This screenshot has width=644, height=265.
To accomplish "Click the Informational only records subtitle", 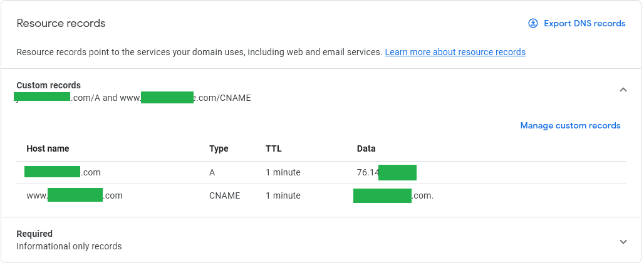I will pyautogui.click(x=69, y=246).
